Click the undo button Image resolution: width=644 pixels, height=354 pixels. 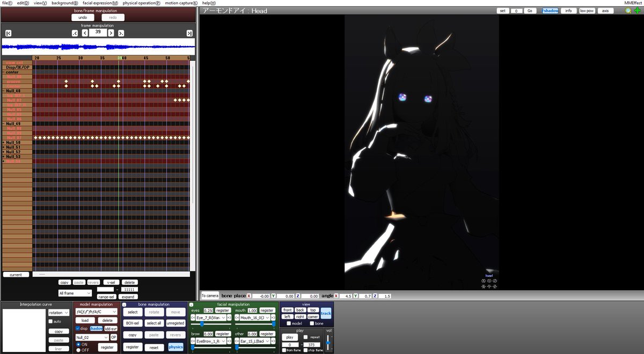point(83,18)
